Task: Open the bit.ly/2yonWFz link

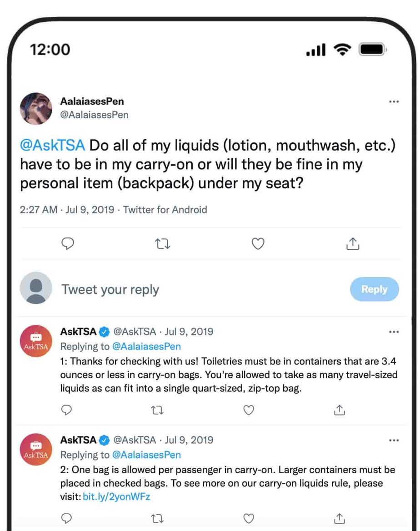Action: pyautogui.click(x=116, y=497)
